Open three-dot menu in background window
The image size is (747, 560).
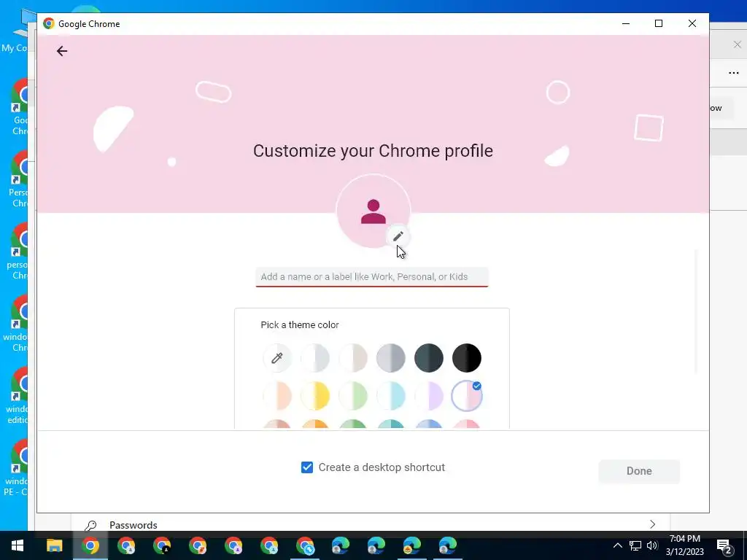point(734,73)
